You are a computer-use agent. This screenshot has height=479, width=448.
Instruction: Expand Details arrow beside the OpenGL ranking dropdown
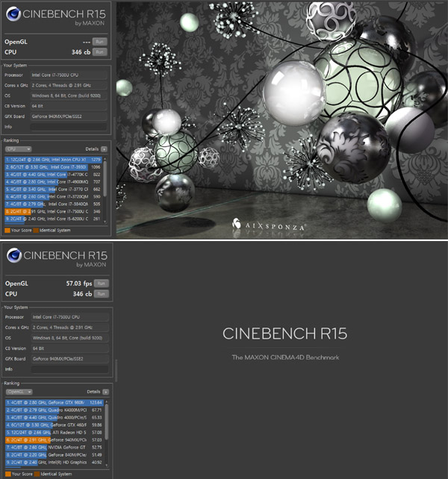coord(105,392)
